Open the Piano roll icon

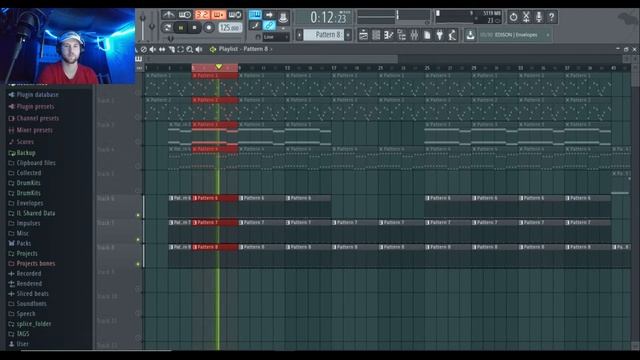click(389, 35)
